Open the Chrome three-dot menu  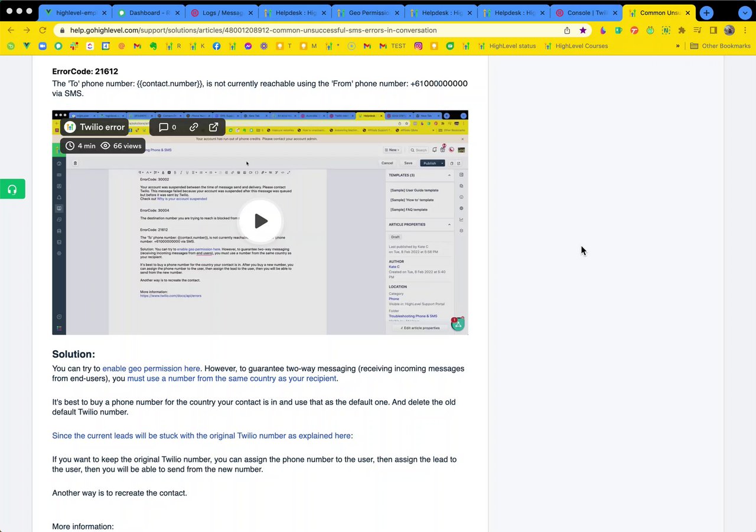click(x=745, y=30)
